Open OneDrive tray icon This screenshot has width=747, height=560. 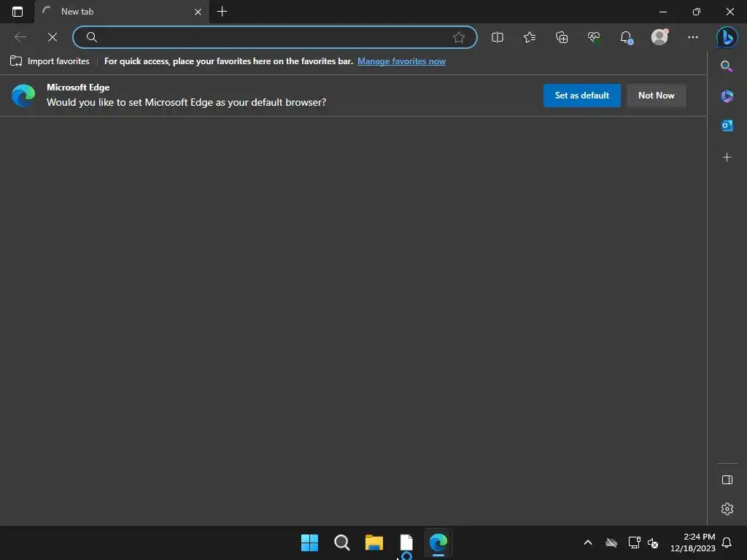click(611, 542)
